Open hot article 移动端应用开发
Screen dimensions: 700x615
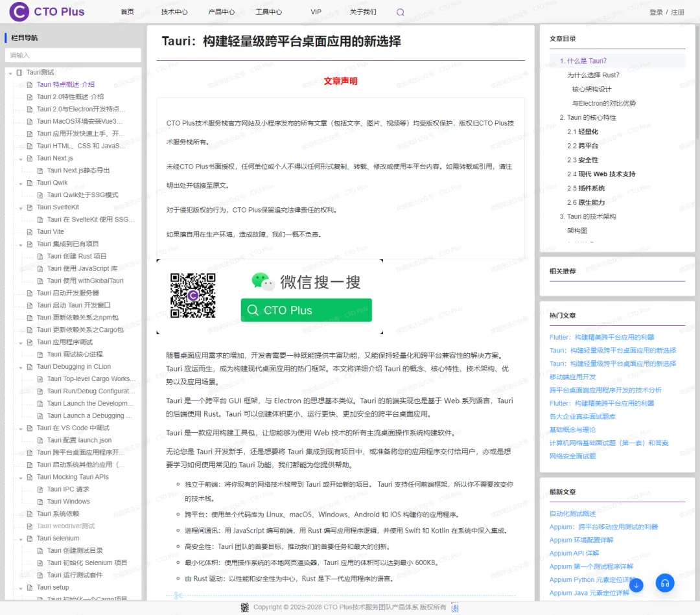click(x=573, y=377)
